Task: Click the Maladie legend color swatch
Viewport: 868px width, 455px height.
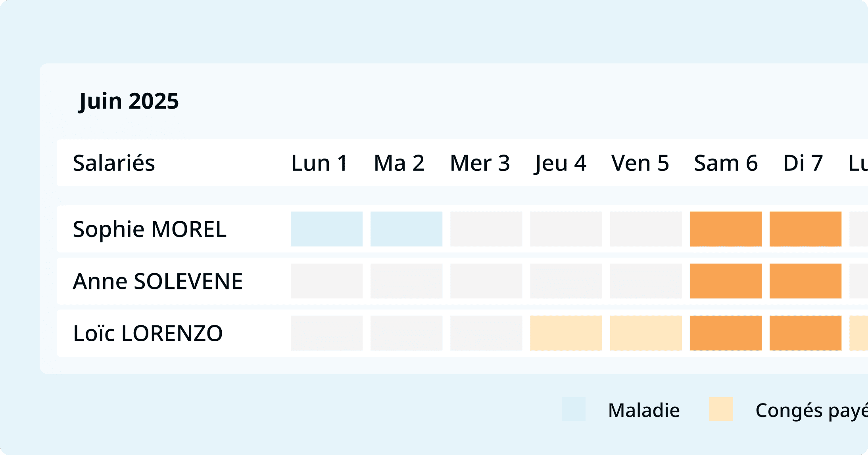Action: tap(574, 409)
